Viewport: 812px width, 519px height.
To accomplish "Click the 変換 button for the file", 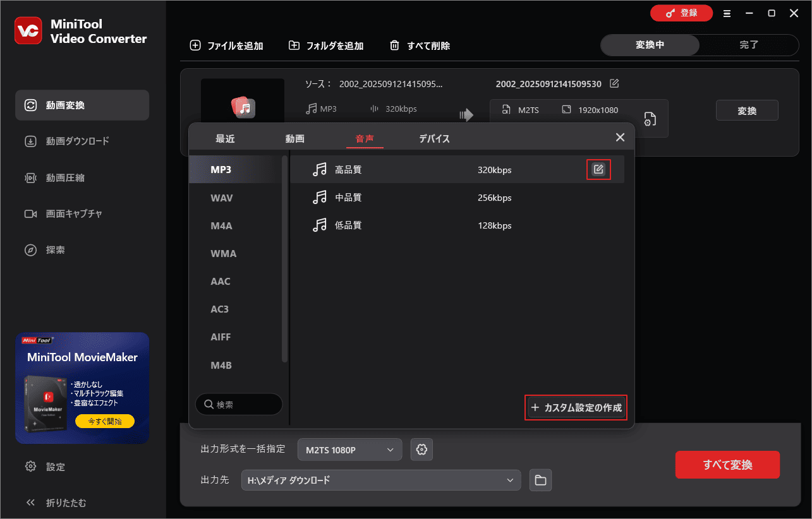I will (747, 110).
